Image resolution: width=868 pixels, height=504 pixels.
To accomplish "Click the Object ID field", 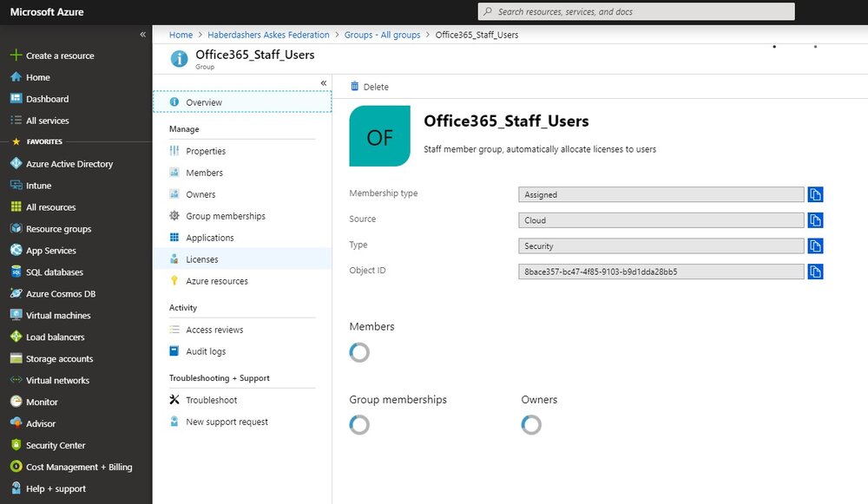I will click(661, 272).
